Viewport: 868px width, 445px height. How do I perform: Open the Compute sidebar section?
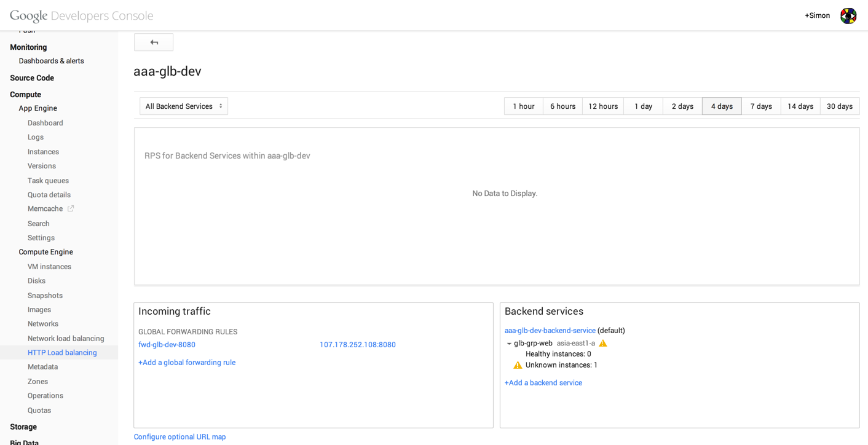coord(26,95)
